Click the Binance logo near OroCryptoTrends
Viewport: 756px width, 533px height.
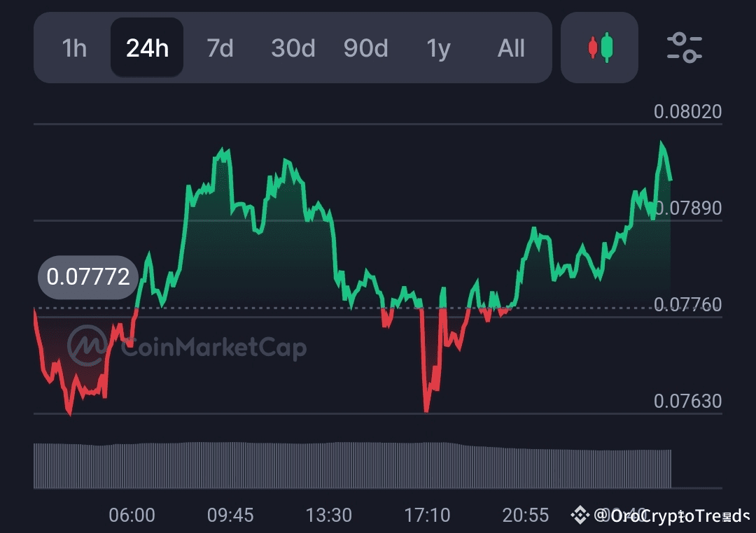tap(580, 516)
